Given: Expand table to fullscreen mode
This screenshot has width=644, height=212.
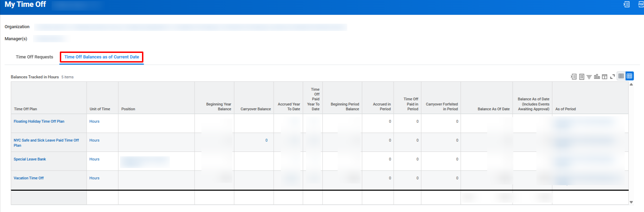Looking at the screenshot, I should (x=612, y=77).
